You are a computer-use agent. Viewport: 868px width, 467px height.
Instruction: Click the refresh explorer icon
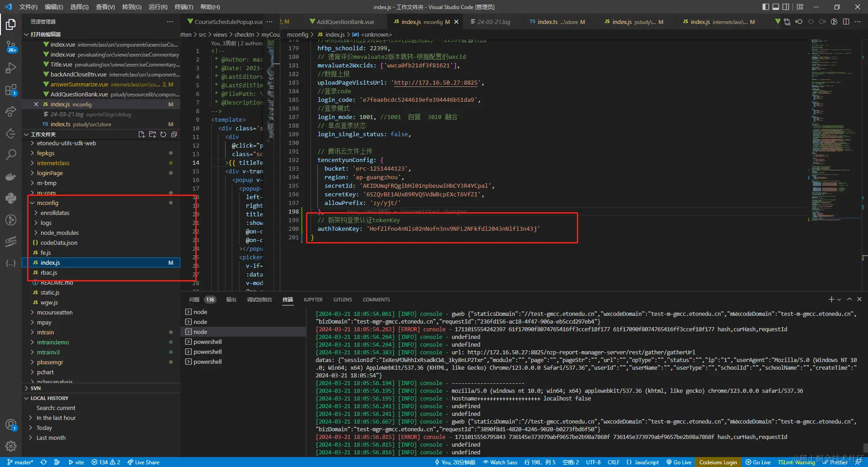[x=163, y=134]
